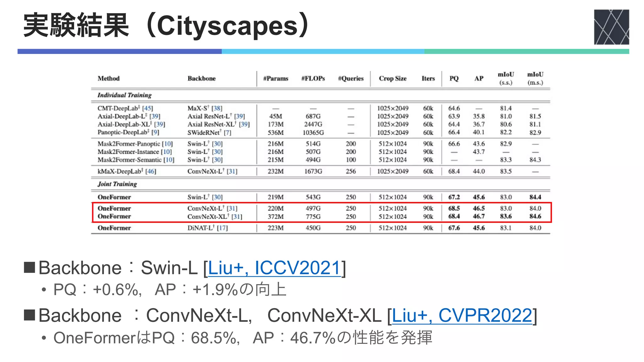Click the SWideRNet [7] backbone cell
Image resolution: width=644 pixels, height=362 pixels.
(x=209, y=133)
